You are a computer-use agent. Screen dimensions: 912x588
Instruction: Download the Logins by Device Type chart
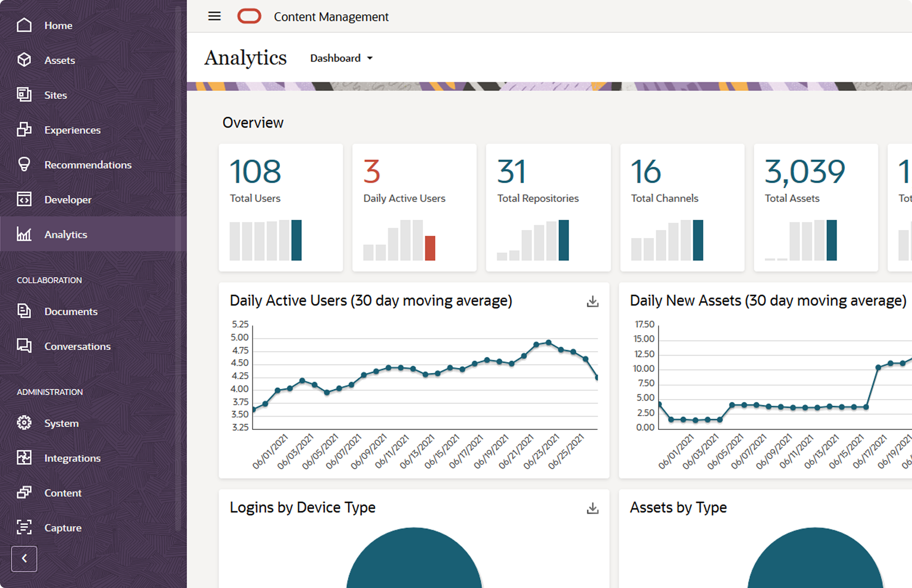[592, 508]
